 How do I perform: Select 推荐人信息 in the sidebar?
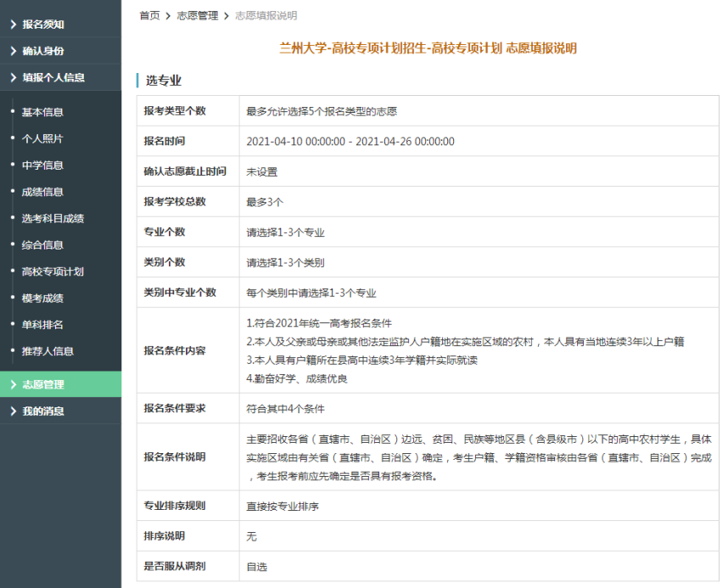pyautogui.click(x=48, y=351)
